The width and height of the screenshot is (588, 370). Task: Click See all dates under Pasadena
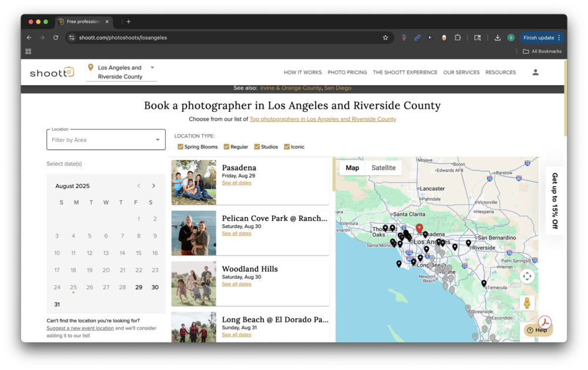pyautogui.click(x=236, y=183)
